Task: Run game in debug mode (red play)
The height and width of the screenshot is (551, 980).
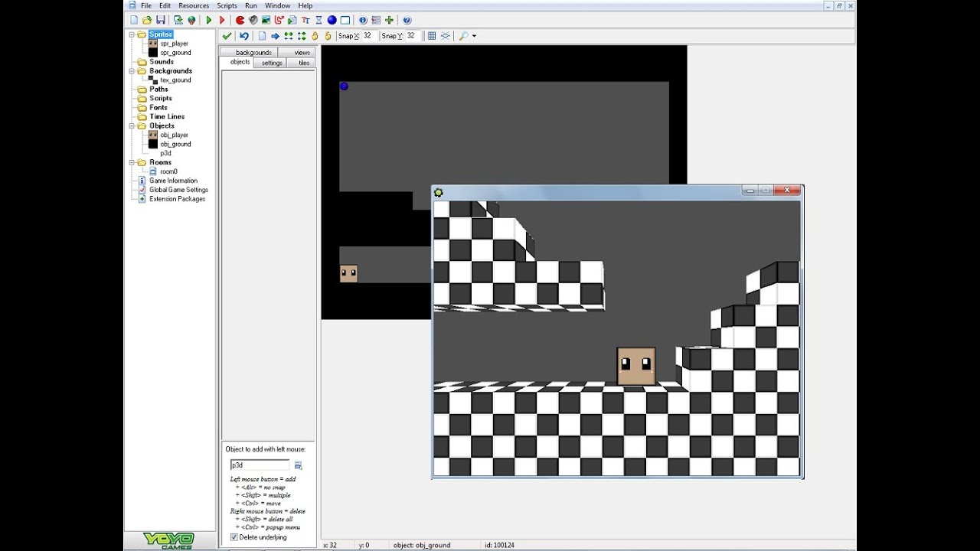Action: click(222, 21)
